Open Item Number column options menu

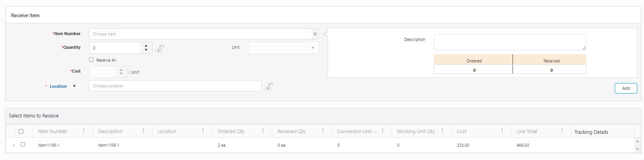coord(83,131)
